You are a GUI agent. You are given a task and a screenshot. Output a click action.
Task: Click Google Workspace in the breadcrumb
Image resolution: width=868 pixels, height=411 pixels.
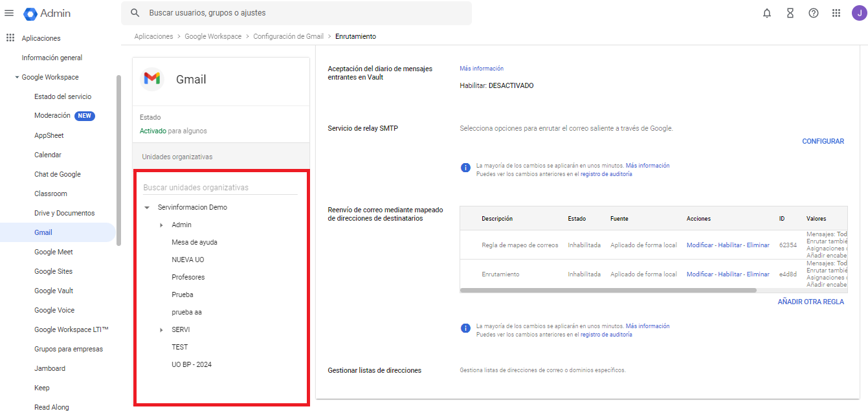point(213,36)
